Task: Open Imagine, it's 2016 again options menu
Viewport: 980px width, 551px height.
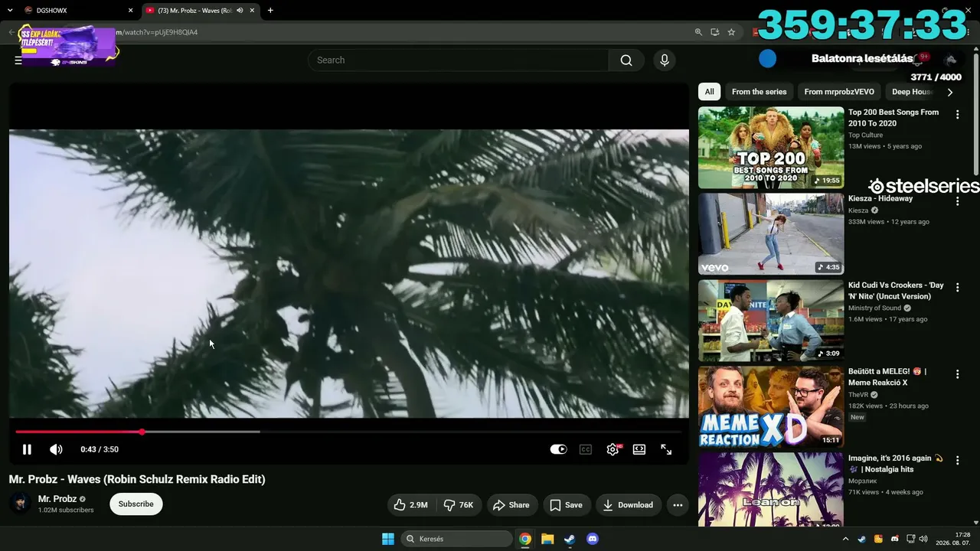Action: 957,461
